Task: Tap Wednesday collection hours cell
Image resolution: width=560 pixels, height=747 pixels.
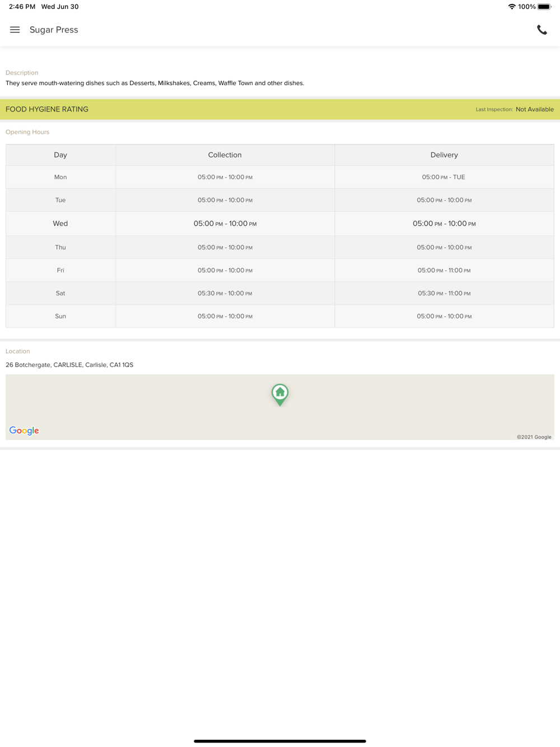Action: [225, 223]
